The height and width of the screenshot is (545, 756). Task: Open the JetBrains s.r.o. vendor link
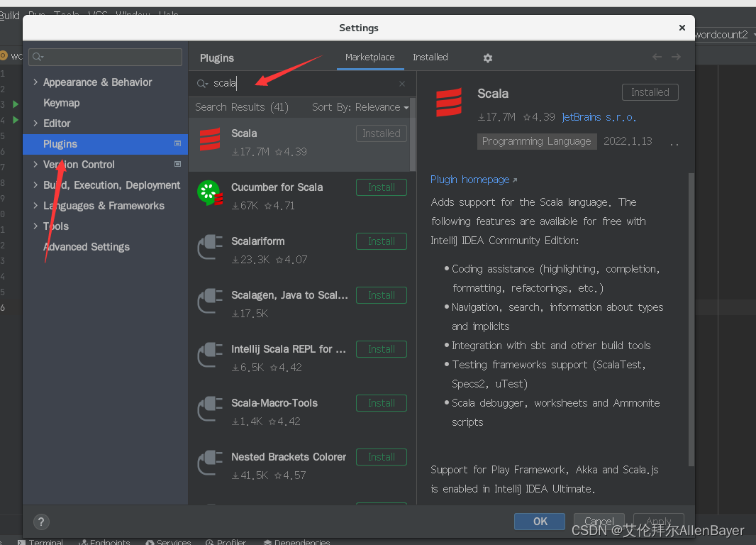(599, 117)
